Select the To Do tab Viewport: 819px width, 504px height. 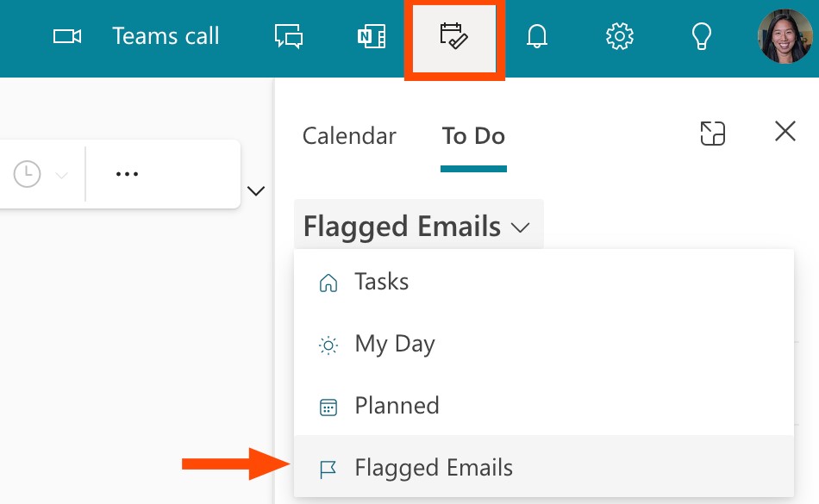(x=474, y=136)
